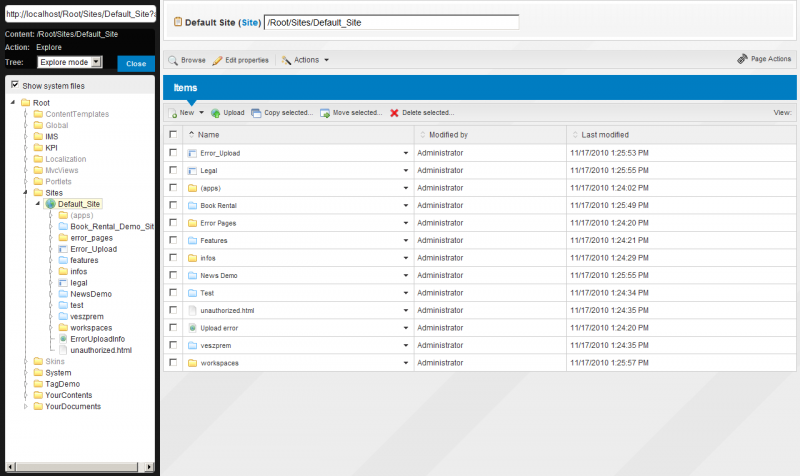Toggle Show system files checkbox
This screenshot has width=800, height=476.
click(15, 85)
